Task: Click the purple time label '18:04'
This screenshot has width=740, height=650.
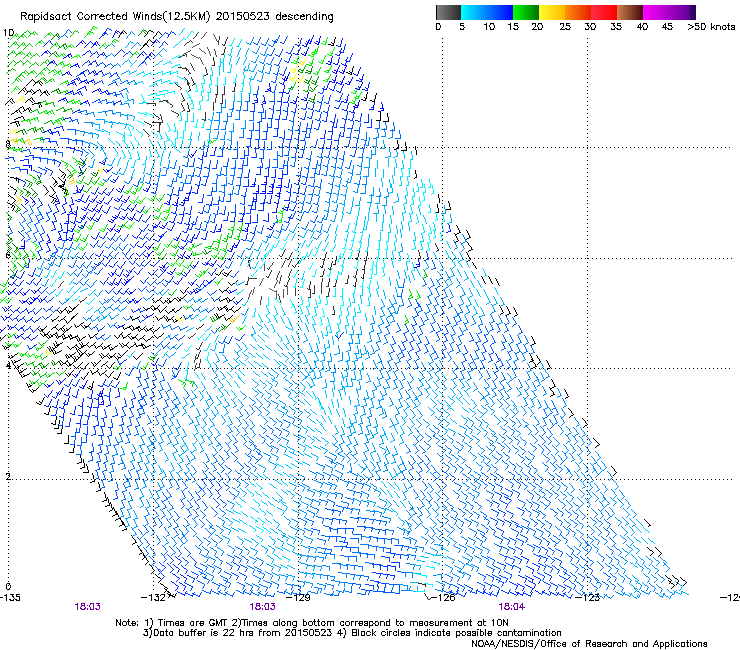Action: pos(512,607)
